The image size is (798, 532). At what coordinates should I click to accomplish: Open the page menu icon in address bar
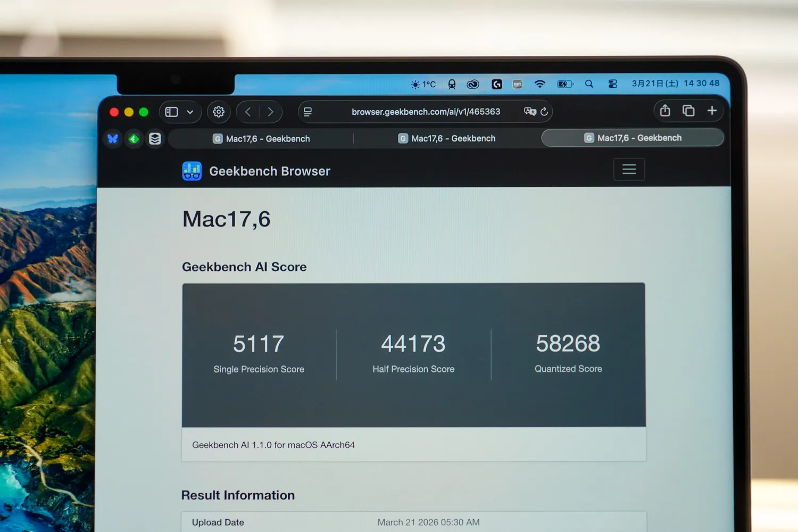[307, 112]
